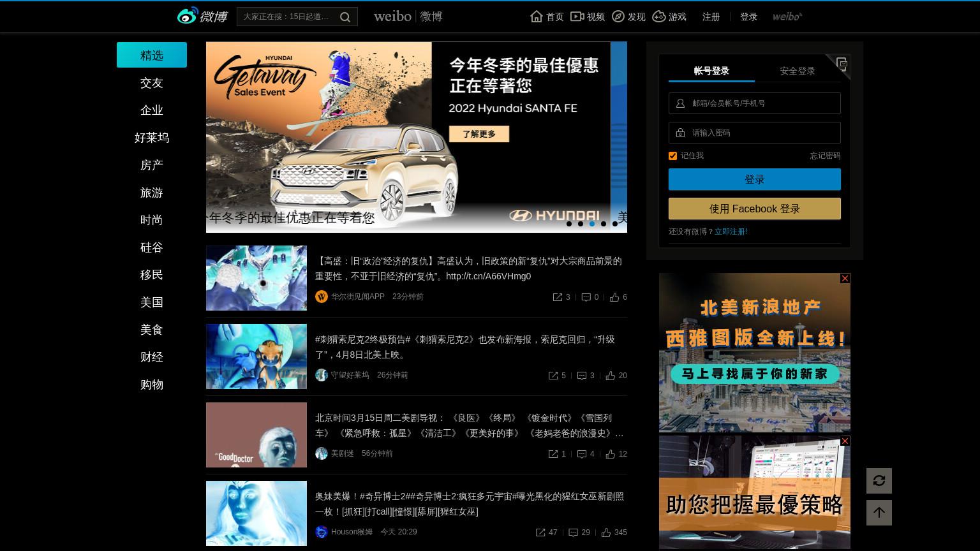980x551 pixels.
Task: Select the 购物 category
Action: (152, 385)
